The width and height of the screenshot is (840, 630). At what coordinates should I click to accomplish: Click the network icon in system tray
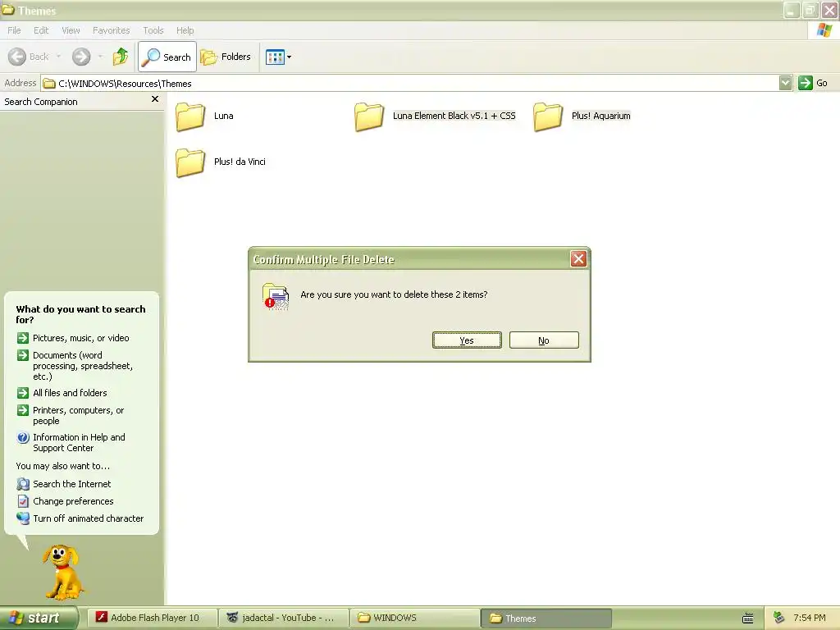pyautogui.click(x=779, y=618)
